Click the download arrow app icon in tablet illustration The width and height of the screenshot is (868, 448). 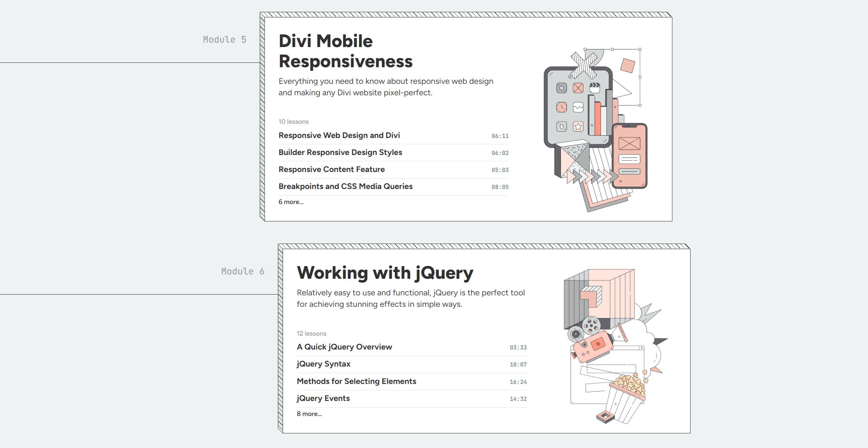click(x=562, y=127)
